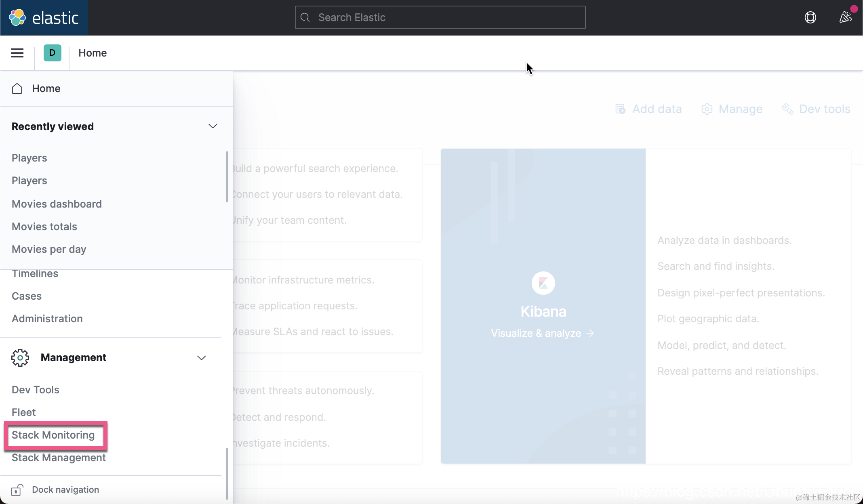
Task: Open Dev Tools under Management
Action: point(36,390)
